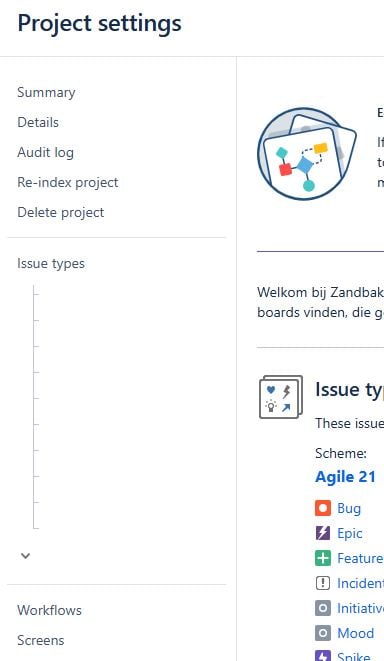Select Delete project in the sidebar
384x661 pixels.
(60, 212)
